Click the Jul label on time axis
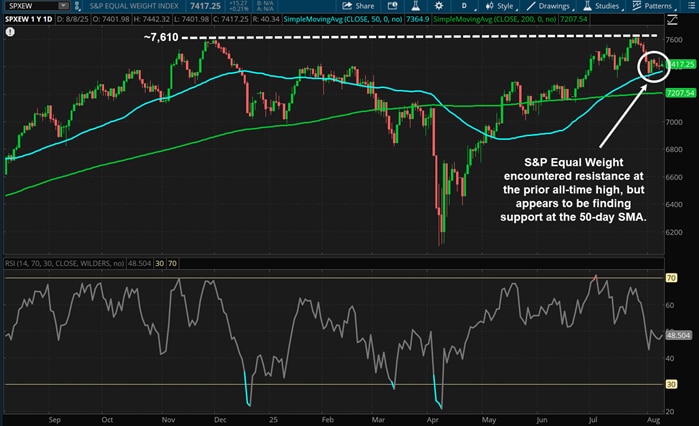699x426 pixels. 593,420
